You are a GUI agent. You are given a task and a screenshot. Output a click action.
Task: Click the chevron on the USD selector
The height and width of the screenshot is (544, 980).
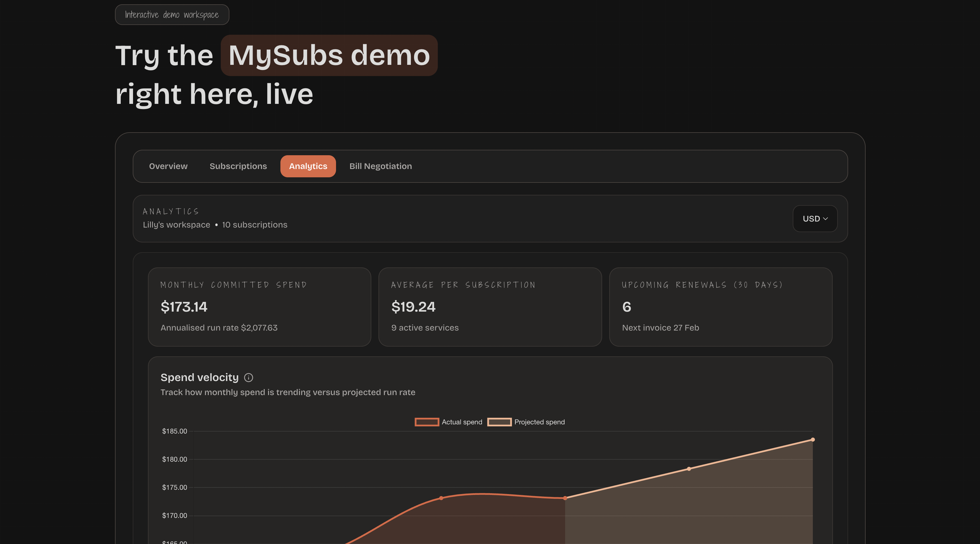pos(825,219)
